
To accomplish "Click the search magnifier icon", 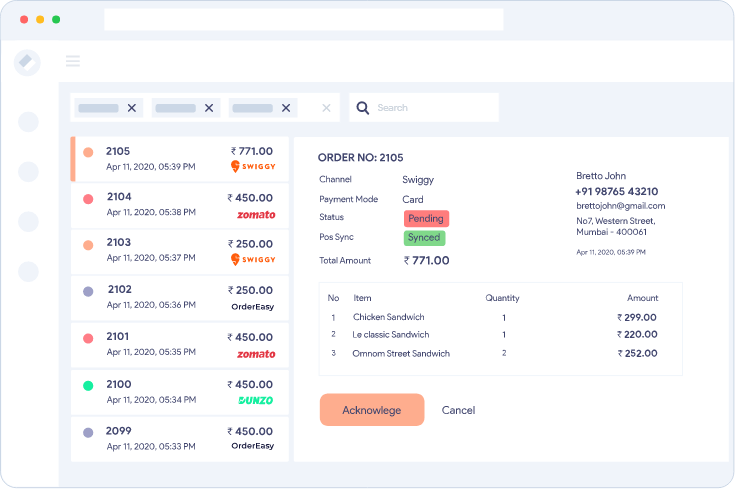I will click(x=363, y=108).
